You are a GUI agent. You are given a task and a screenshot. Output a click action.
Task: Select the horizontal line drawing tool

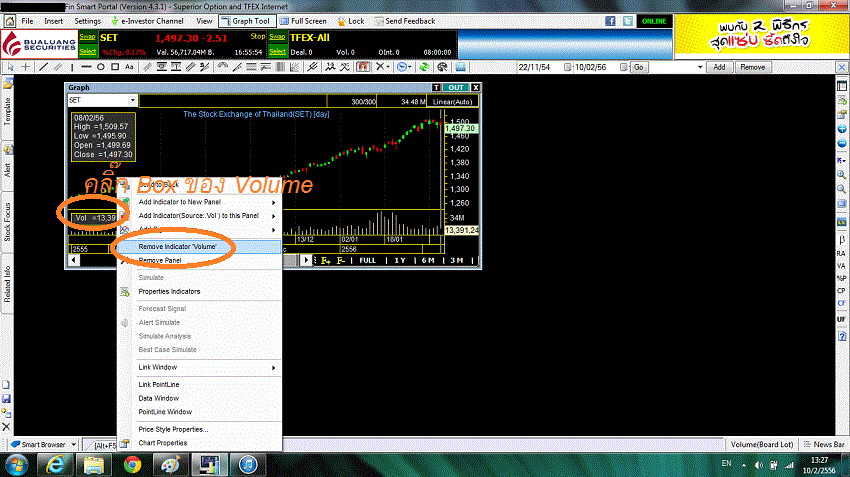pos(86,67)
